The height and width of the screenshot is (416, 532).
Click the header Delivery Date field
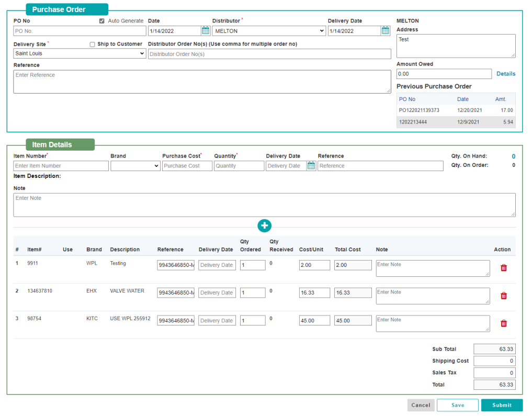(354, 31)
